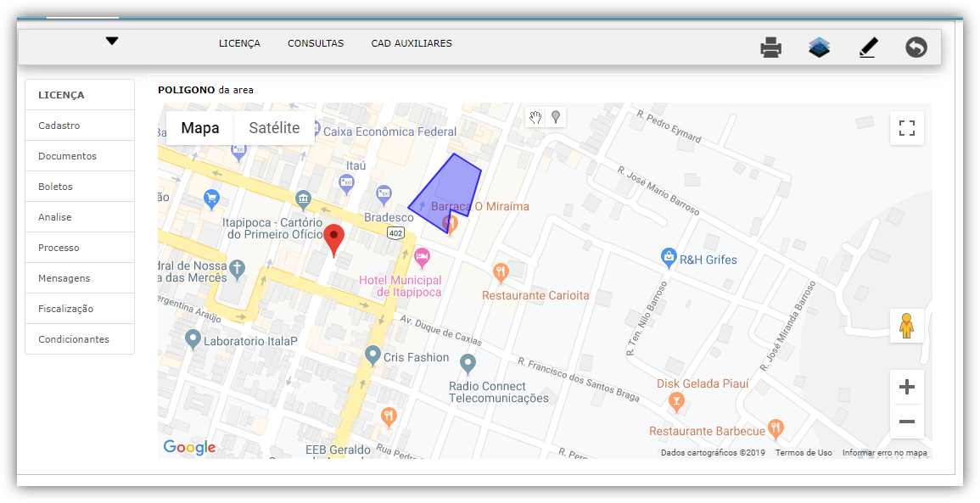Select the pencil edit icon
This screenshot has width=980, height=503.
867,48
